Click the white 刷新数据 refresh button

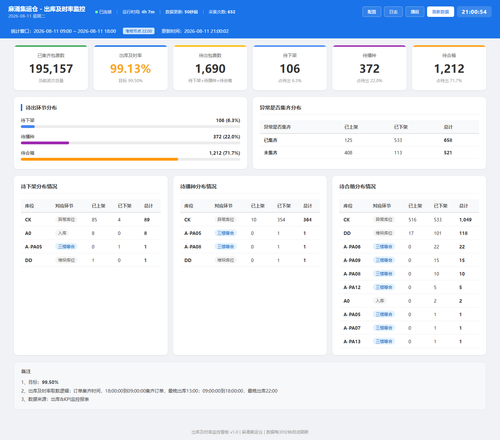tap(440, 12)
